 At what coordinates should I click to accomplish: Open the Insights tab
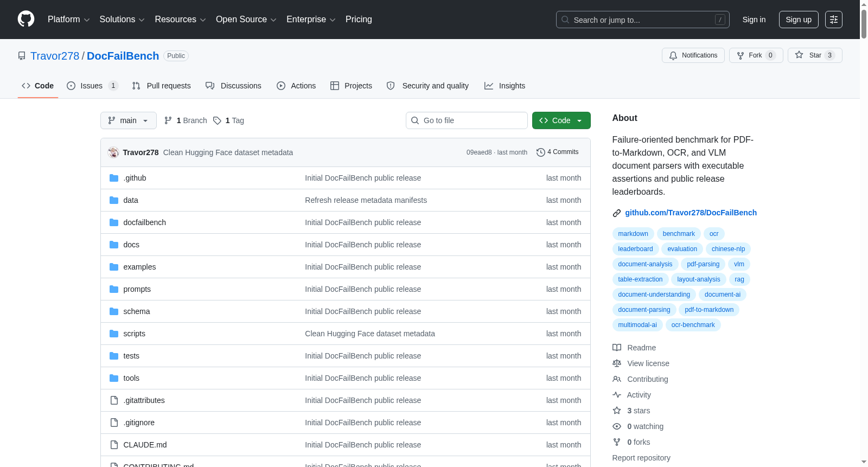(505, 86)
